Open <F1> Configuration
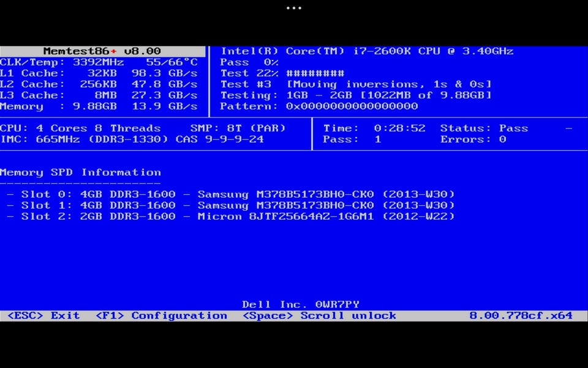 [161, 315]
